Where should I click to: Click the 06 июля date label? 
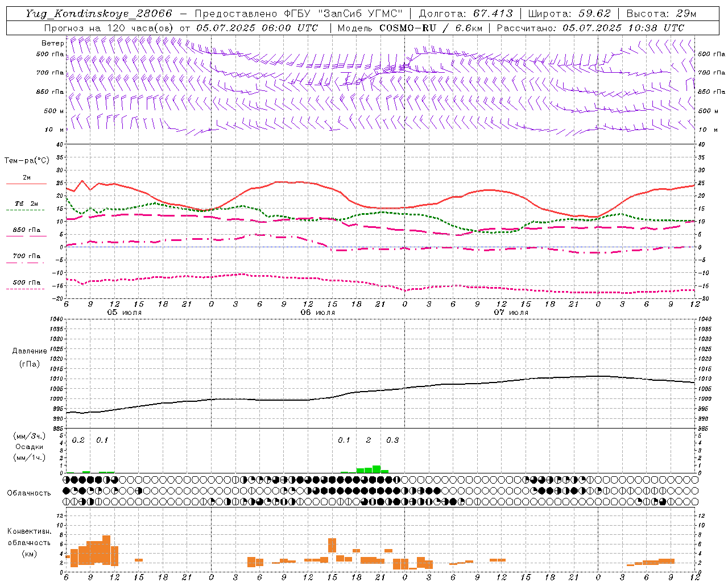point(318,313)
